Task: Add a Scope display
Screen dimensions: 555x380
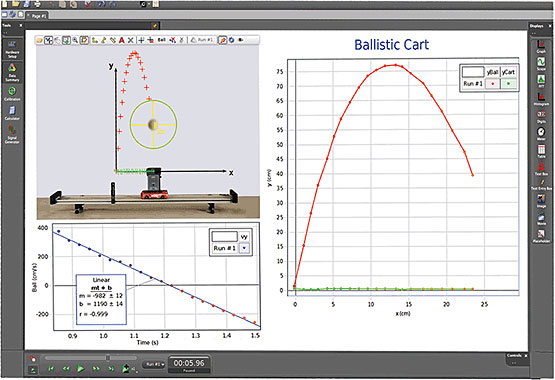Action: pyautogui.click(x=541, y=64)
